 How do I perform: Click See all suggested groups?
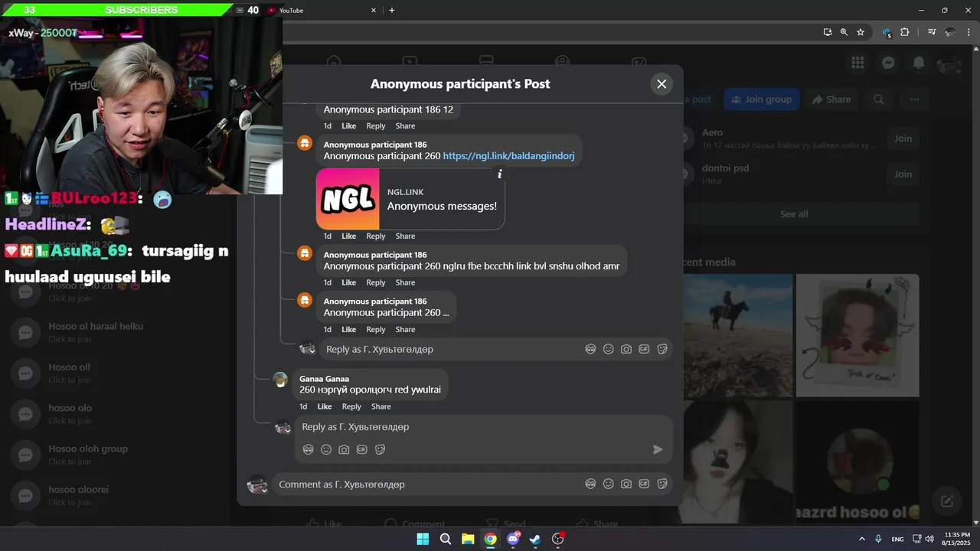tap(793, 214)
